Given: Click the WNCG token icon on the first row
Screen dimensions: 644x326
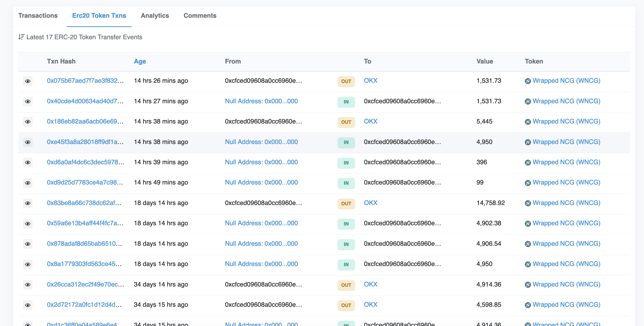Looking at the screenshot, I should click(x=528, y=81).
